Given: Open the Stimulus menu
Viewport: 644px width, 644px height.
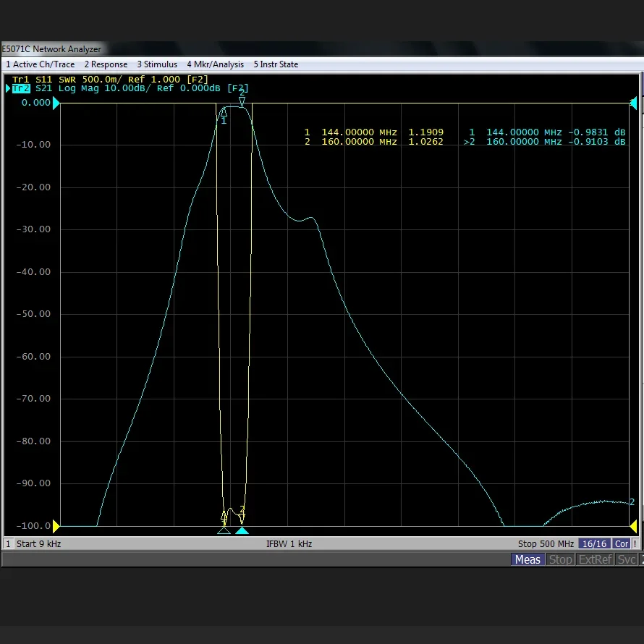Looking at the screenshot, I should point(157,64).
